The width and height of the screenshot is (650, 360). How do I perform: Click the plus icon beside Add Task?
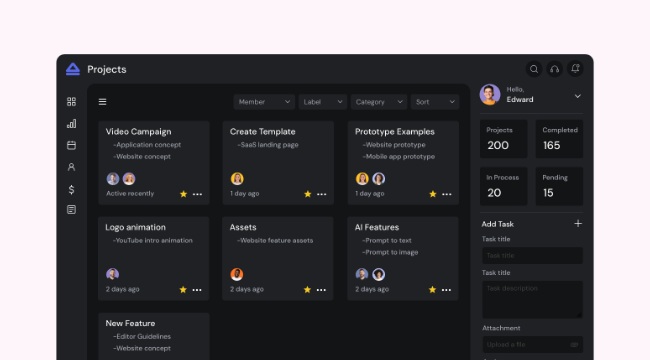coord(578,224)
